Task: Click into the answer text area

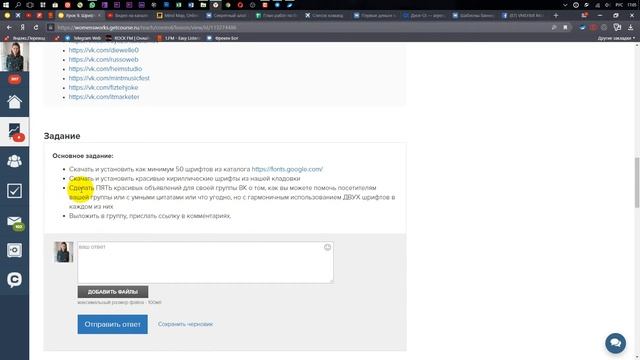Action: [x=205, y=262]
